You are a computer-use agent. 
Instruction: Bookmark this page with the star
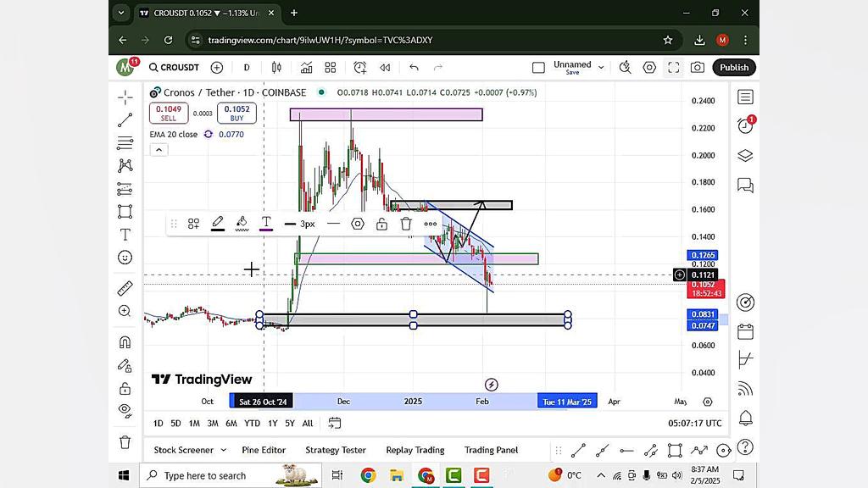pyautogui.click(x=668, y=40)
